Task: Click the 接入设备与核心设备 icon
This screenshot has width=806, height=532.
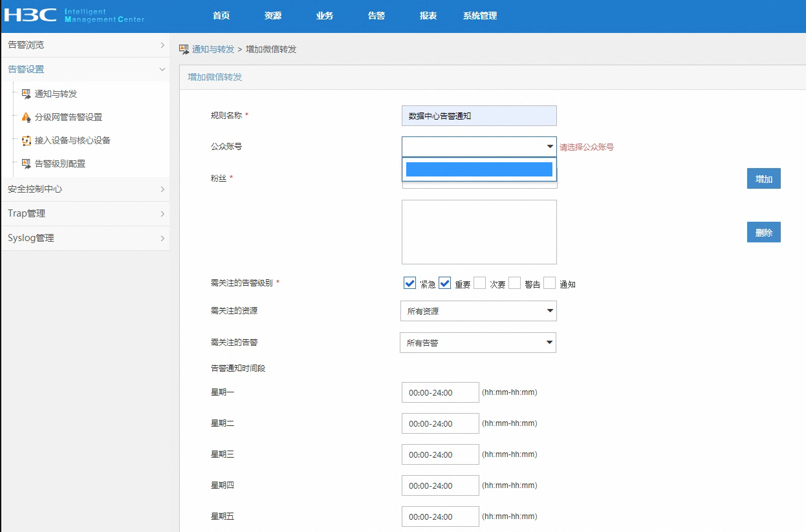Action: tap(26, 140)
